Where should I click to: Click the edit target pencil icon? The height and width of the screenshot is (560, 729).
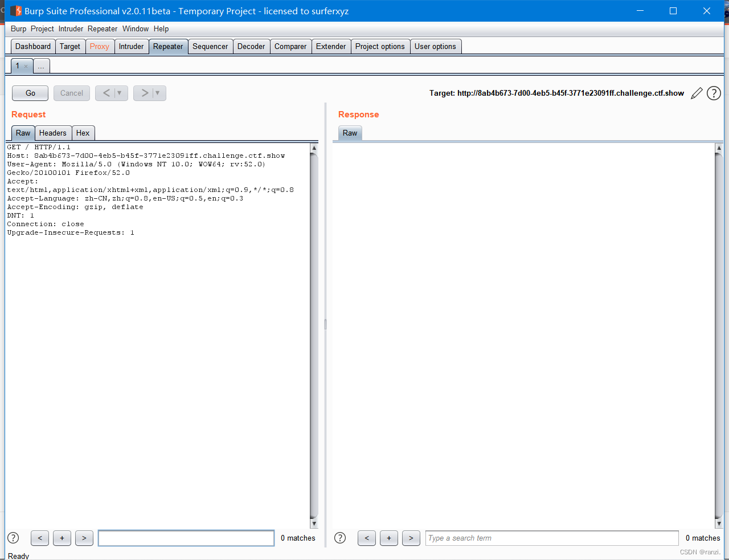coord(697,93)
